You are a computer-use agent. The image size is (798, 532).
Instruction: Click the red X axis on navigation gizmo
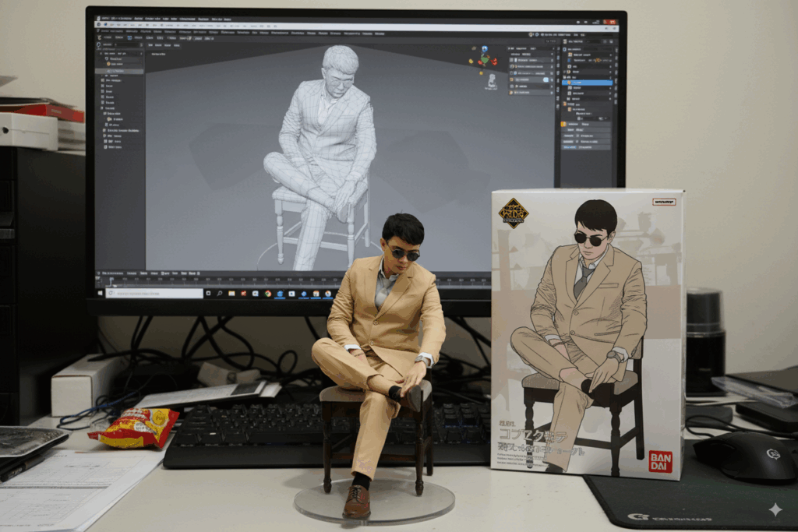tap(493, 62)
